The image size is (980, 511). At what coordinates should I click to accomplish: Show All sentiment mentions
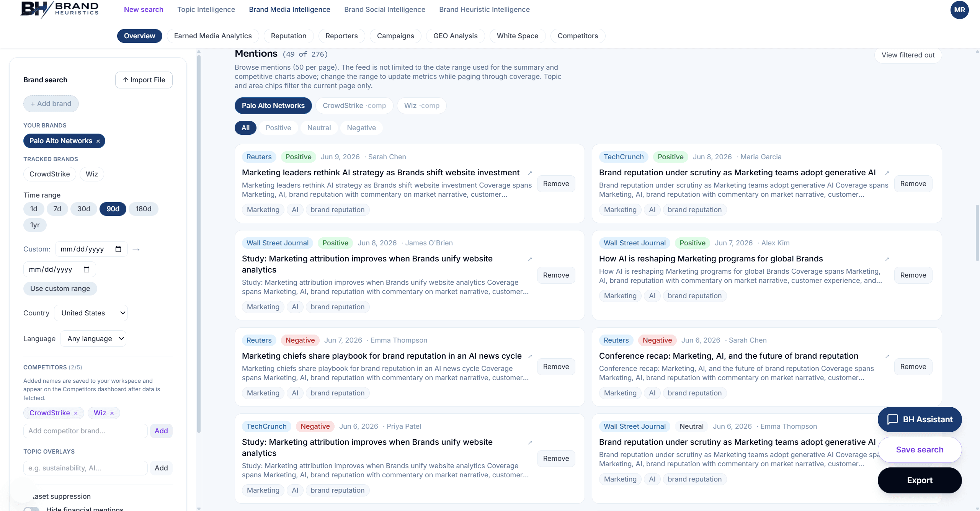pyautogui.click(x=245, y=128)
